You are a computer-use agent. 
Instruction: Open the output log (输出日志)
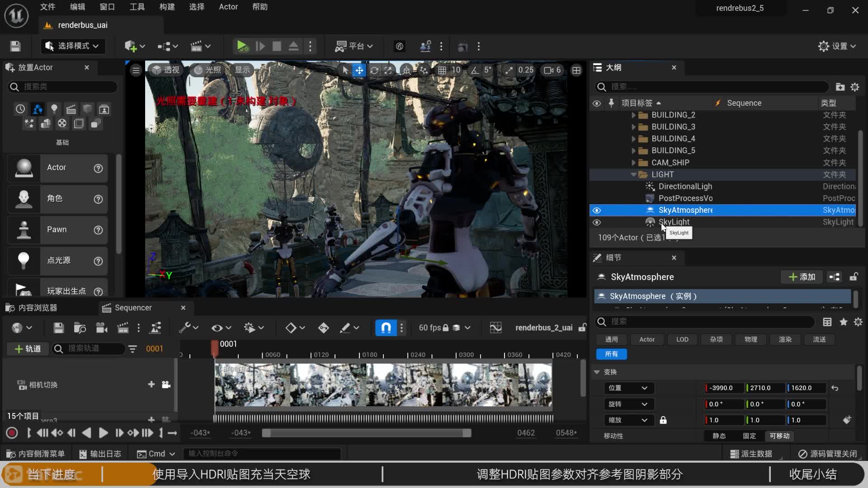click(100, 454)
